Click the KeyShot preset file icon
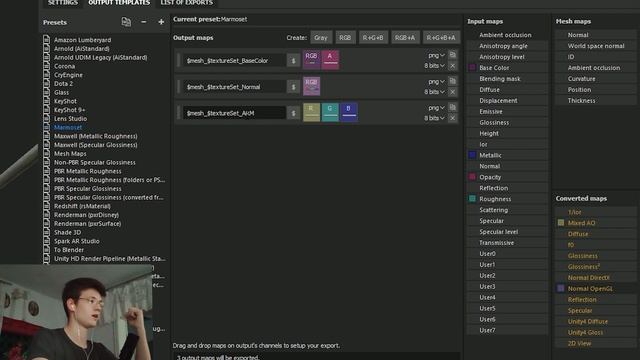The width and height of the screenshot is (640, 360). tap(47, 101)
